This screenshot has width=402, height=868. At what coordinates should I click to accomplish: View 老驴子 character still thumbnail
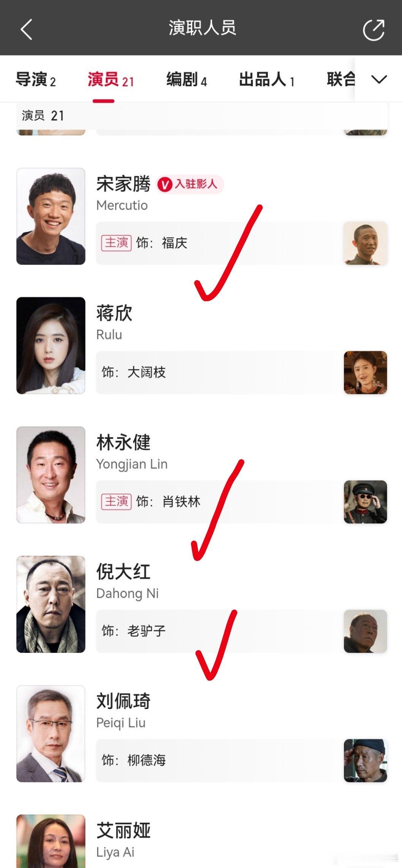point(366,631)
